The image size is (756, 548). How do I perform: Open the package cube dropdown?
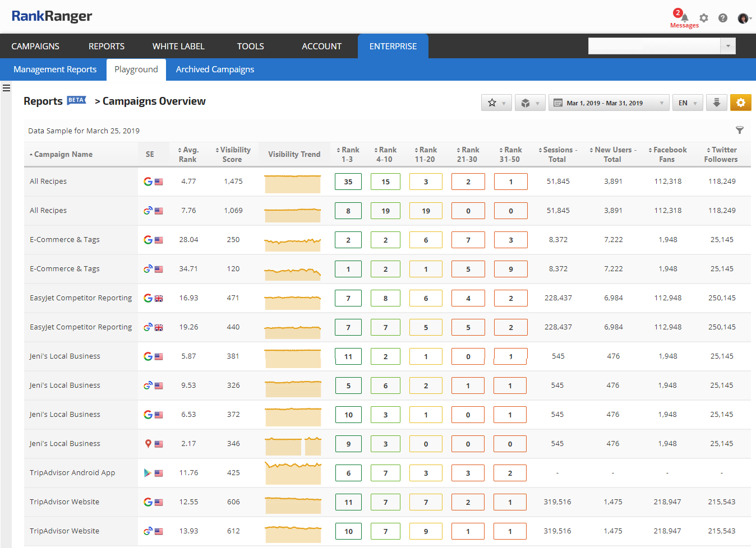pyautogui.click(x=530, y=103)
